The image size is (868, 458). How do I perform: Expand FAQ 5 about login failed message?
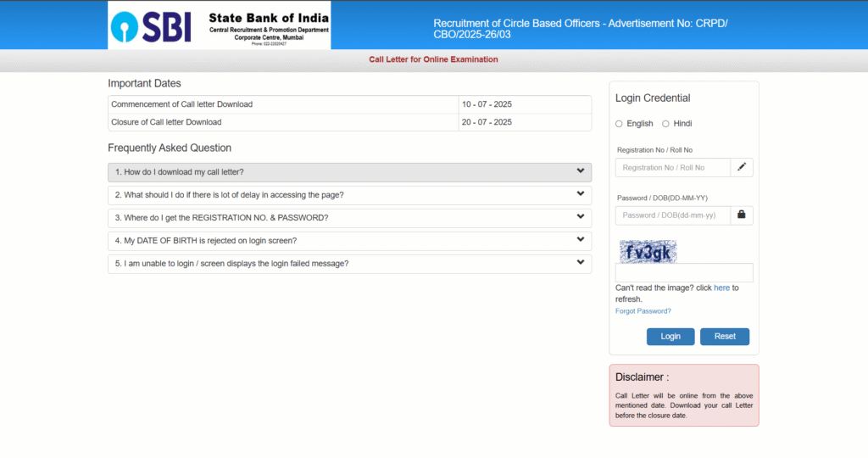click(x=349, y=264)
